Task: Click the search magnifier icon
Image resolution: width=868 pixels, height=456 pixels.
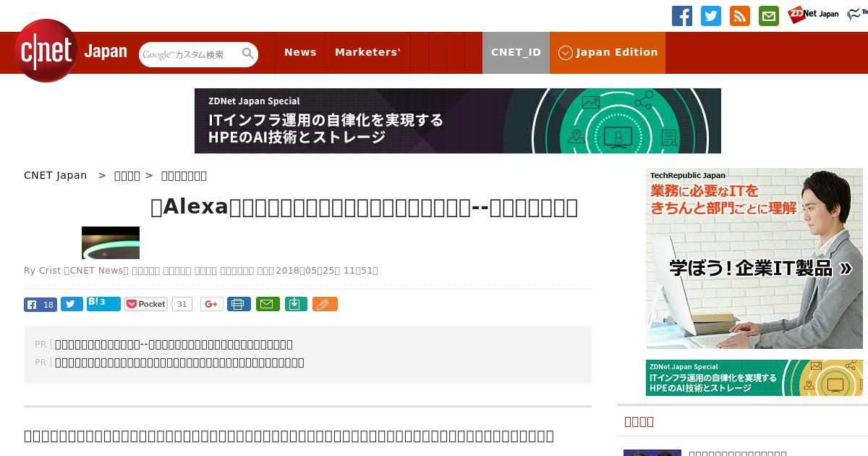Action: click(248, 54)
